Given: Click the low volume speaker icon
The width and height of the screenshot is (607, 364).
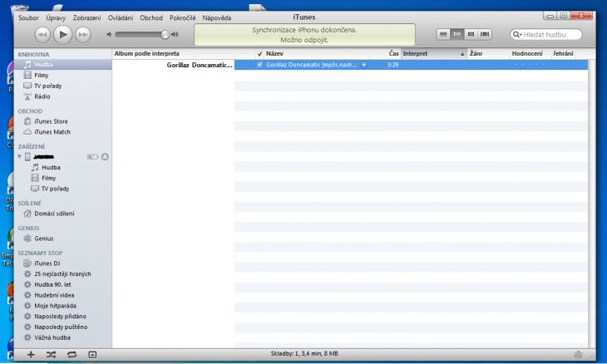Looking at the screenshot, I should 109,34.
